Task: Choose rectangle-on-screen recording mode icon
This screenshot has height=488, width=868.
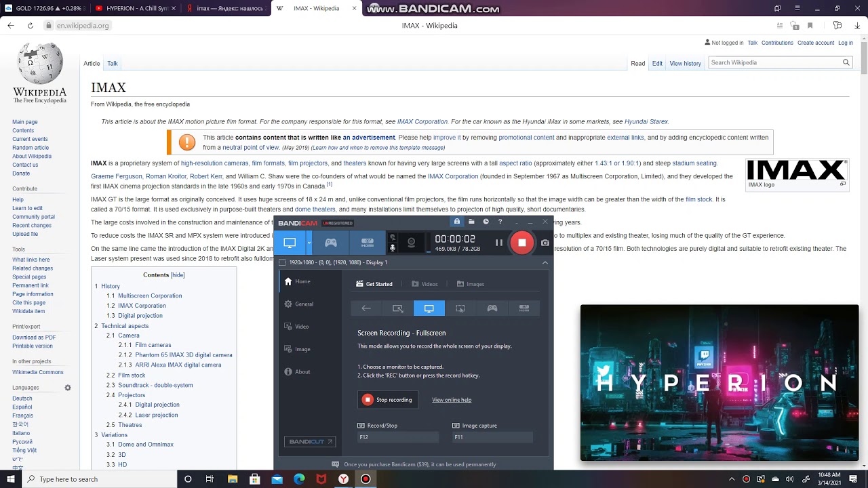Action: pyautogui.click(x=398, y=308)
